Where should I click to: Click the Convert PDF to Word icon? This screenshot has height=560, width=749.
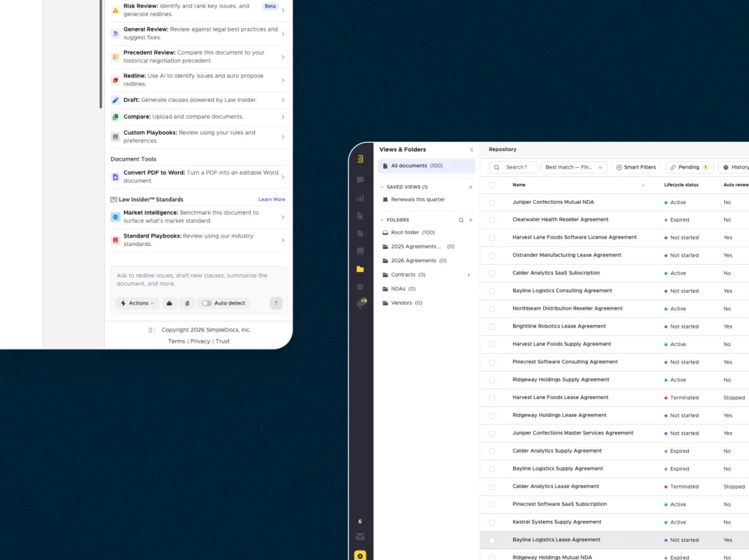[x=115, y=177]
